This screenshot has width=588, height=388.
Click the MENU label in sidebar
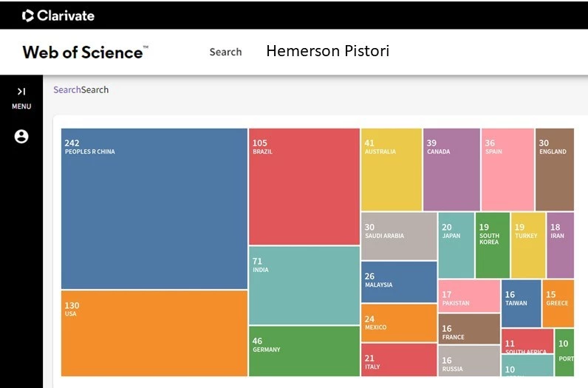21,106
